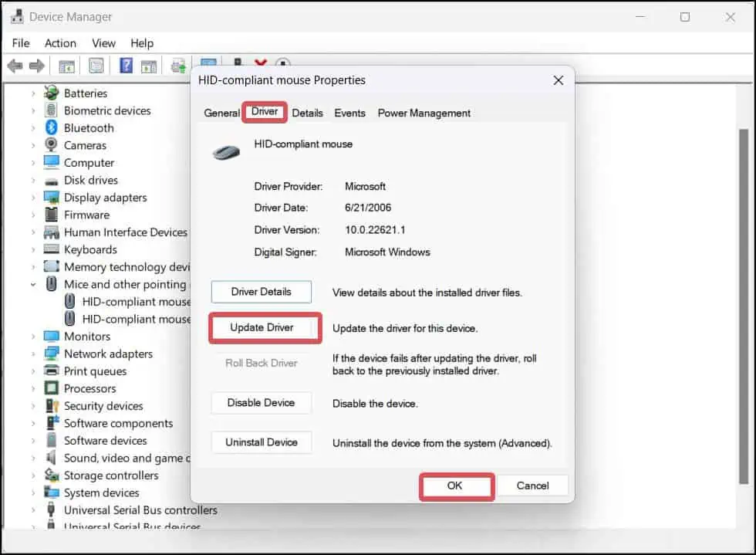Click the Keyboards category icon
Viewport: 756px width, 555px height.
coord(51,249)
